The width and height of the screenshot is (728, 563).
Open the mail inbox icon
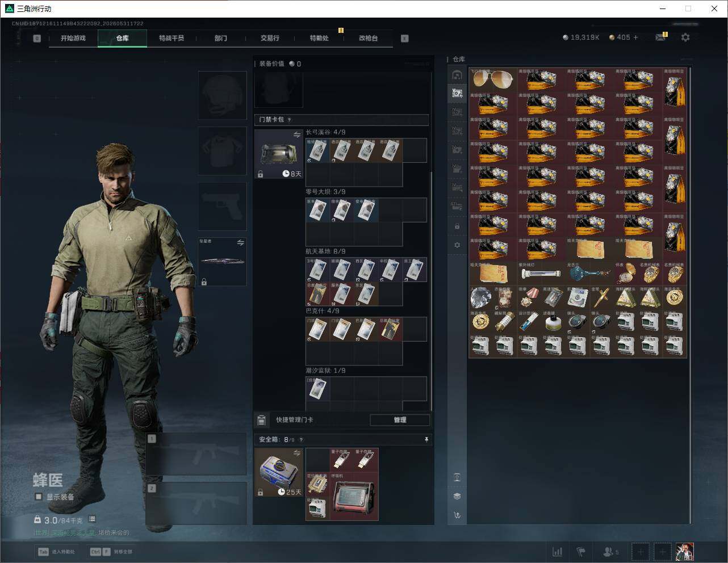660,37
